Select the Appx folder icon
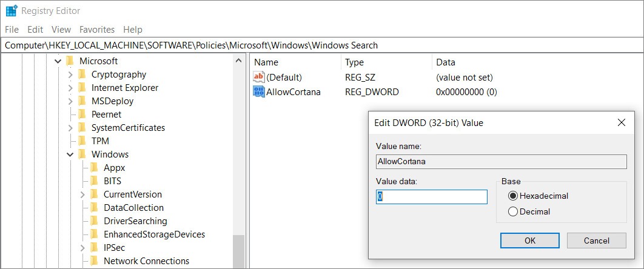This screenshot has width=644, height=269. point(94,167)
